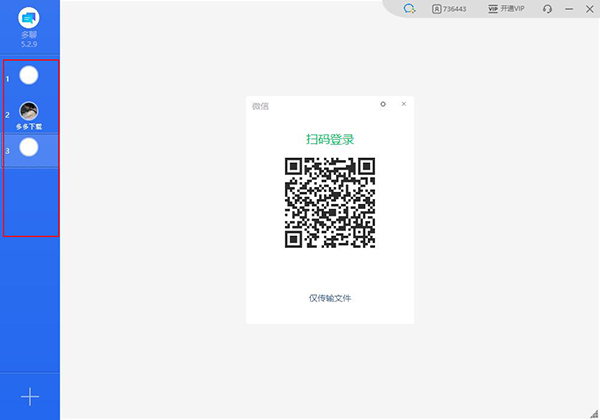
Task: Open user ID 736443 account info
Action: click(449, 9)
